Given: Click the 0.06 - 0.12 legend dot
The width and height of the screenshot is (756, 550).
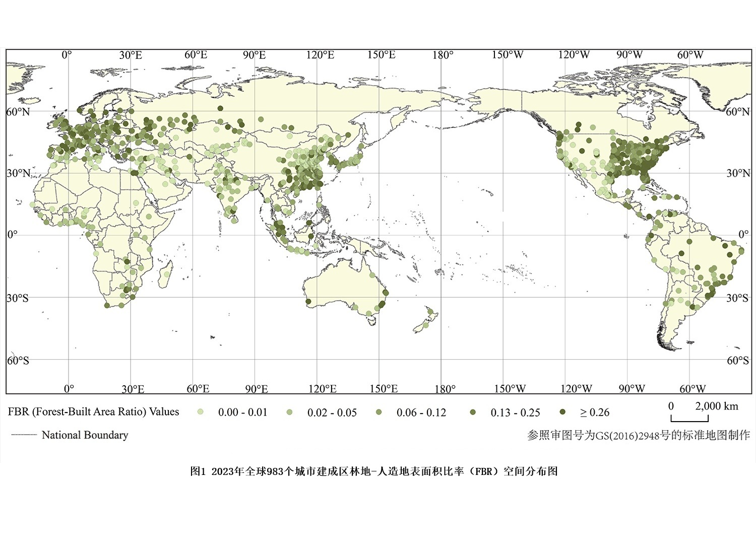Looking at the screenshot, I should 379,412.
